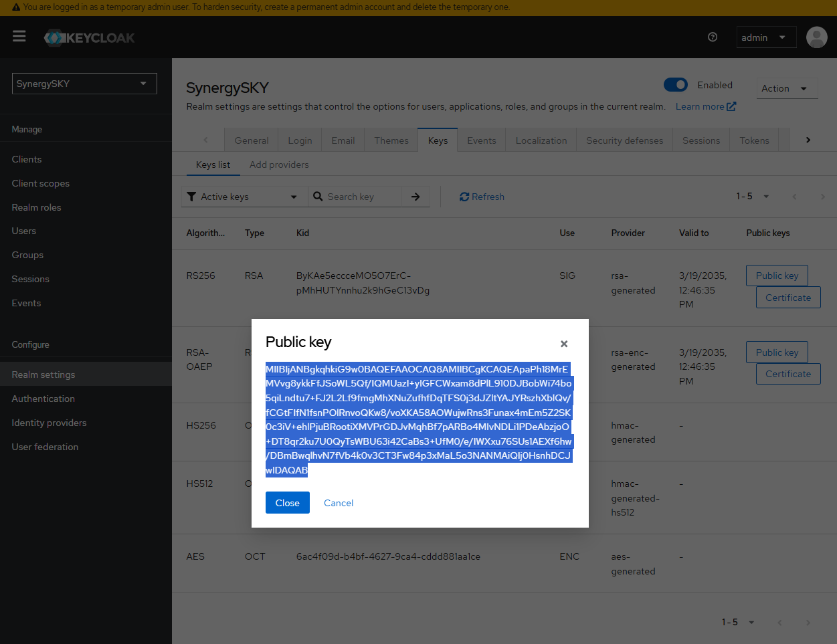Screen dimensions: 837x644
Task: Select the Keys tab
Action: tap(438, 140)
